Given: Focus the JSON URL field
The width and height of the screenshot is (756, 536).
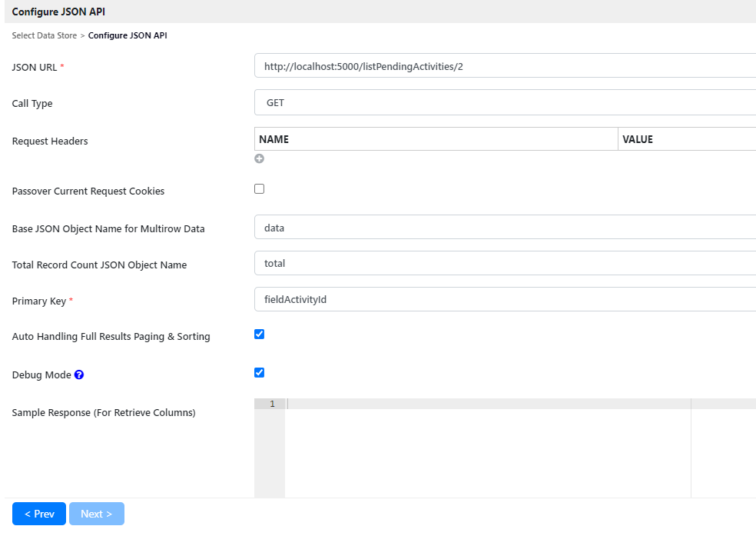Looking at the screenshot, I should [505, 65].
